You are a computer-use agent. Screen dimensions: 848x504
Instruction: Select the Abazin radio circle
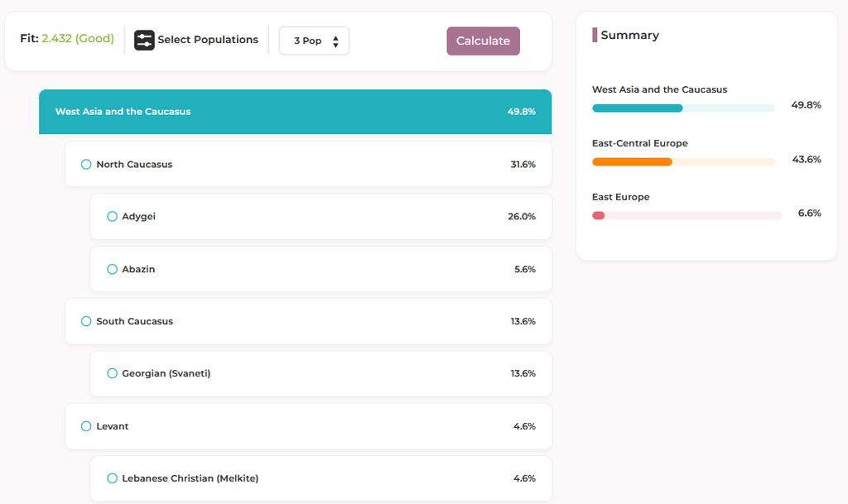[112, 269]
